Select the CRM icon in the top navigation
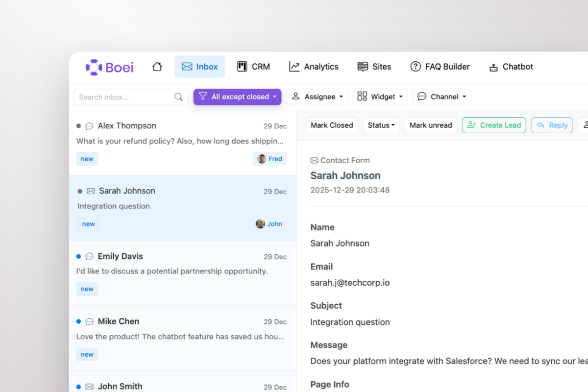This screenshot has width=588, height=392. point(242,66)
